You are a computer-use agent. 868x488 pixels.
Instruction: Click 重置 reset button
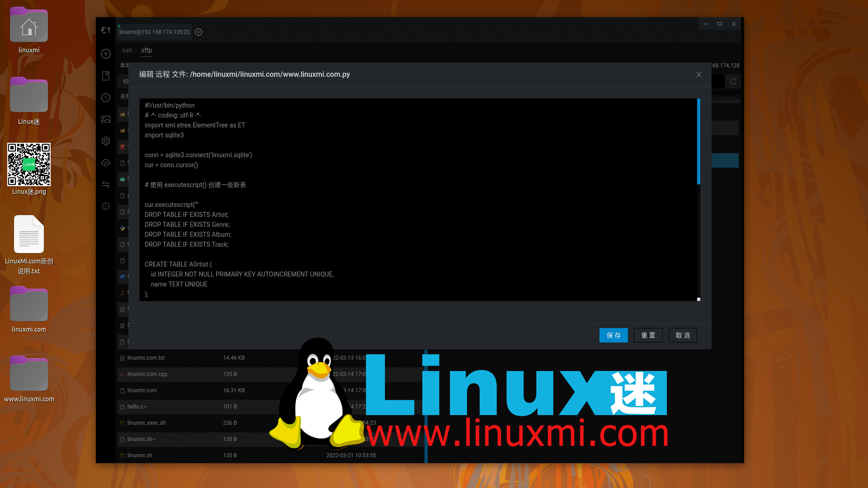[648, 335]
